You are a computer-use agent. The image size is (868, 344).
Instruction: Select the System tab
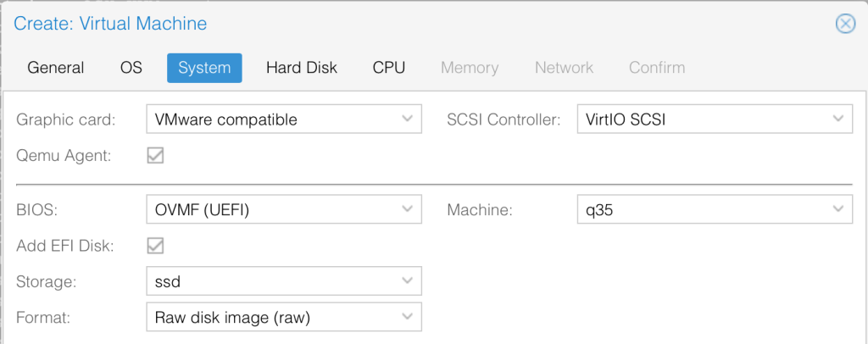[204, 68]
